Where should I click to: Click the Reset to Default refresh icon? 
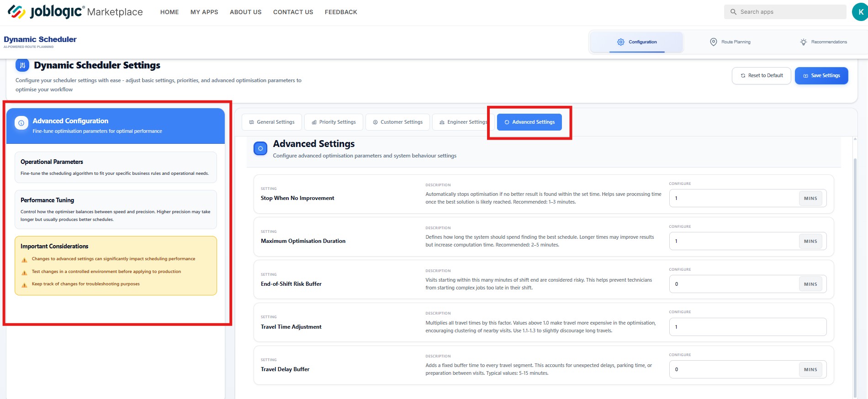(x=743, y=76)
